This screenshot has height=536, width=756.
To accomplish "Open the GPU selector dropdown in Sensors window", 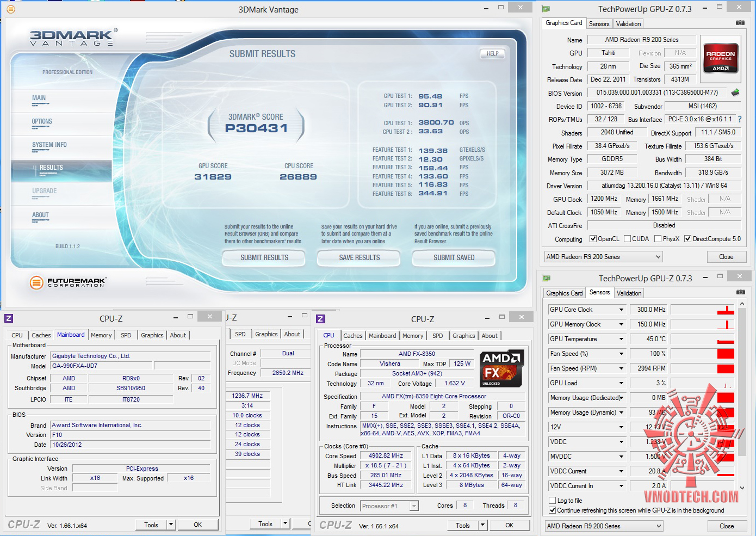I will coord(604,526).
